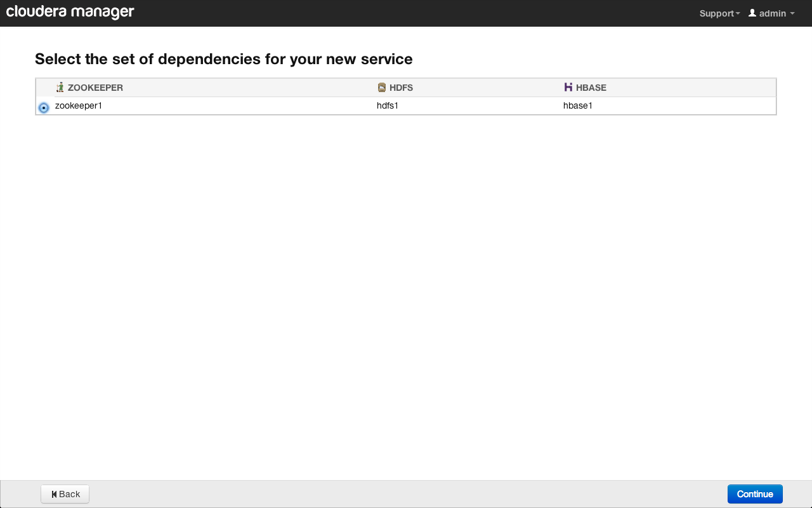Click the HDFS service icon
This screenshot has height=508, width=812.
382,88
